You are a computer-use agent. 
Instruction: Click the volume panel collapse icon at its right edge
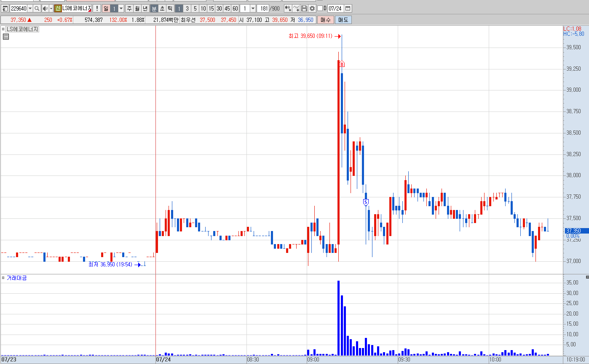pyautogui.click(x=587, y=277)
